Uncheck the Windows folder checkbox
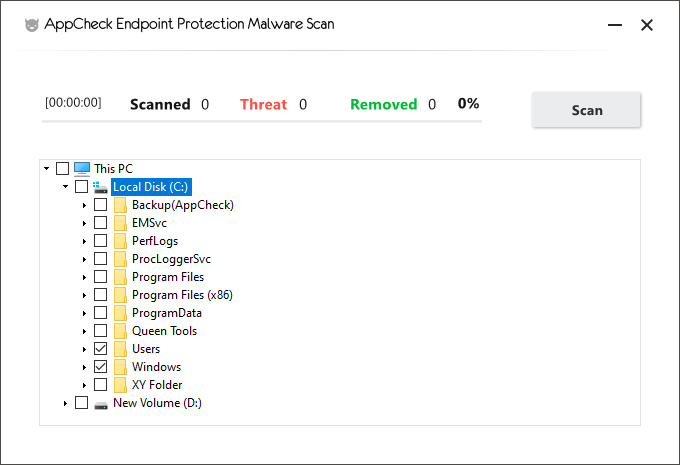This screenshot has height=465, width=680. click(101, 367)
